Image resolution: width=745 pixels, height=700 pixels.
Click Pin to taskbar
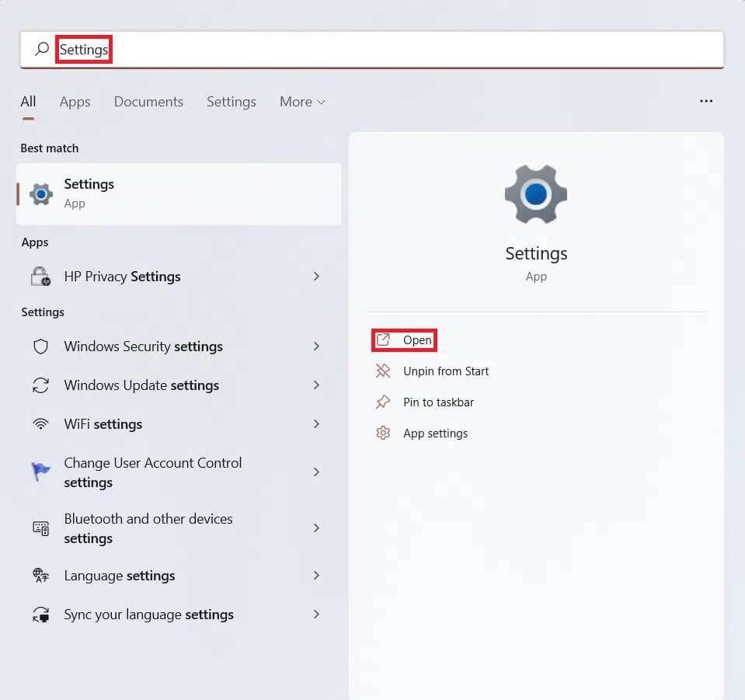[x=439, y=402]
